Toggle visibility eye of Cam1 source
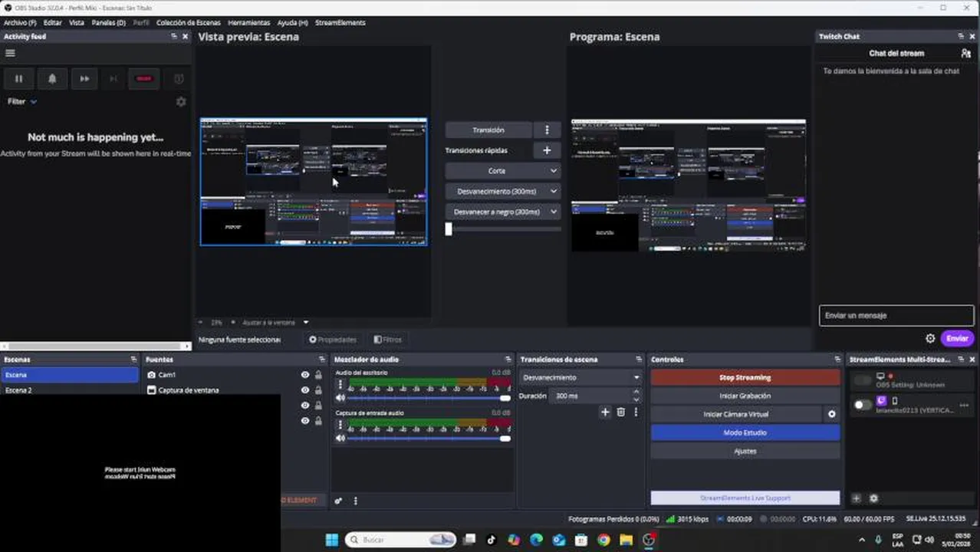The width and height of the screenshot is (980, 552). 305,375
